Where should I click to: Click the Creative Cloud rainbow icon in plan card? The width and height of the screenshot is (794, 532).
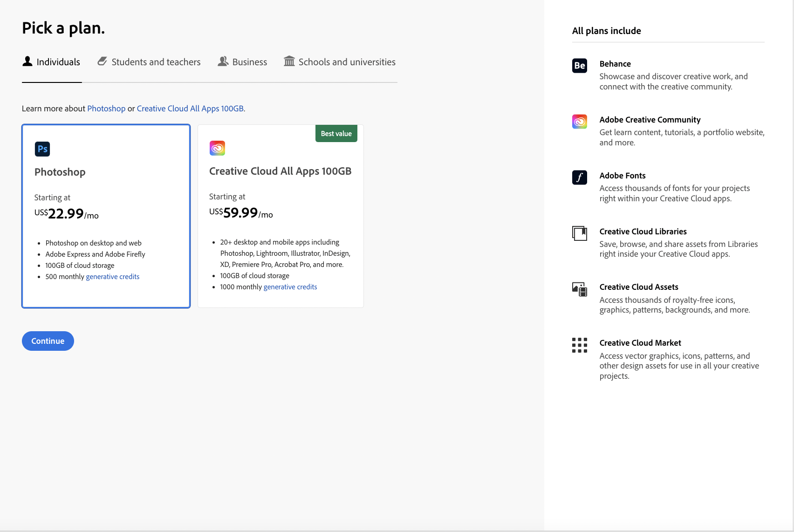217,148
